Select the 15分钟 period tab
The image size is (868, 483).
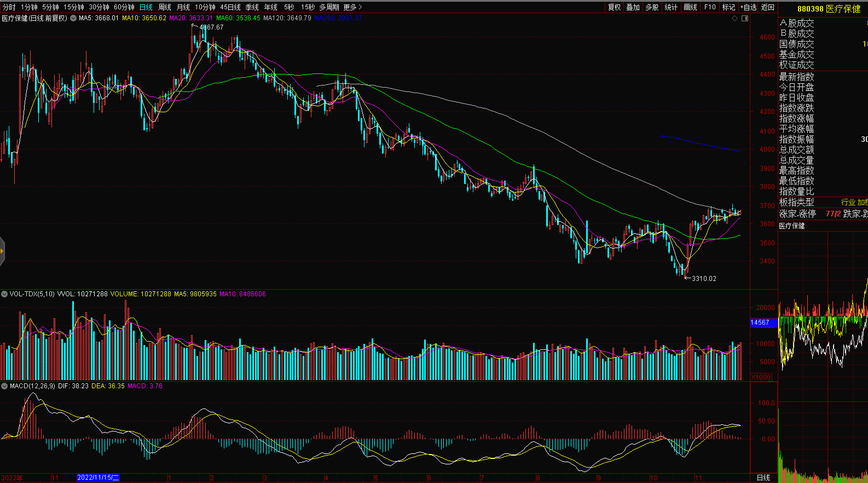(x=73, y=7)
